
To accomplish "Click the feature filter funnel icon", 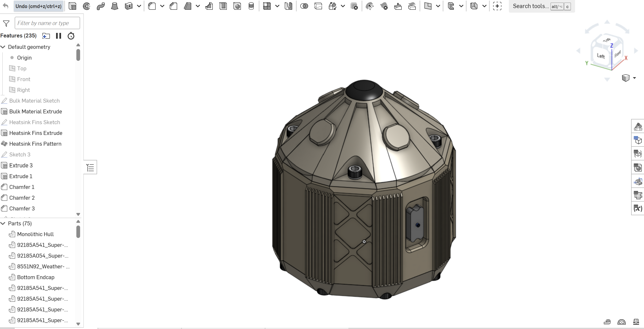I will tap(6, 23).
